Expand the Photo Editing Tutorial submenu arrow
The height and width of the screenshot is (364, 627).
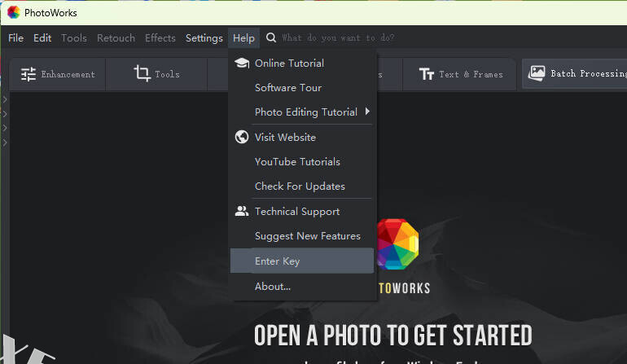tap(367, 112)
